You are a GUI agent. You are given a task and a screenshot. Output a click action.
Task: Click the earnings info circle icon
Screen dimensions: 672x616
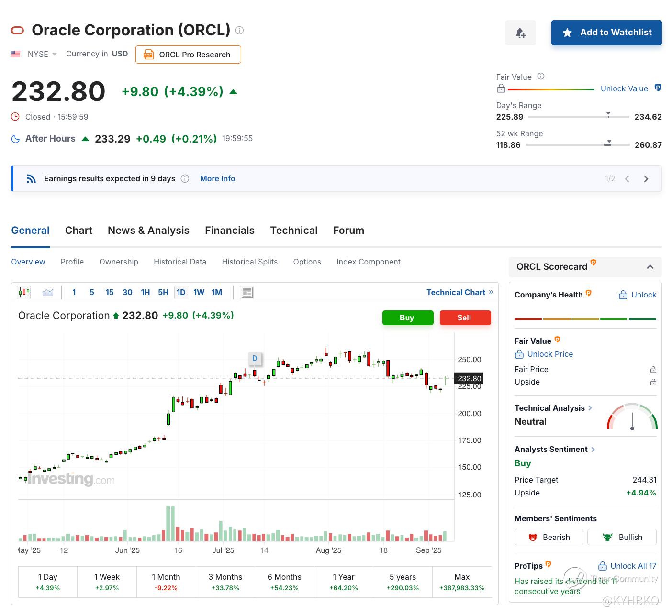coord(185,178)
